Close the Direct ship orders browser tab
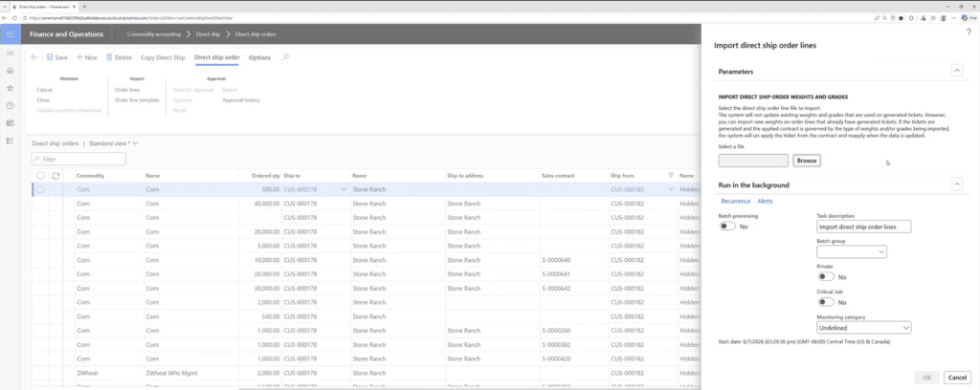This screenshot has height=390, width=980. (x=75, y=7)
